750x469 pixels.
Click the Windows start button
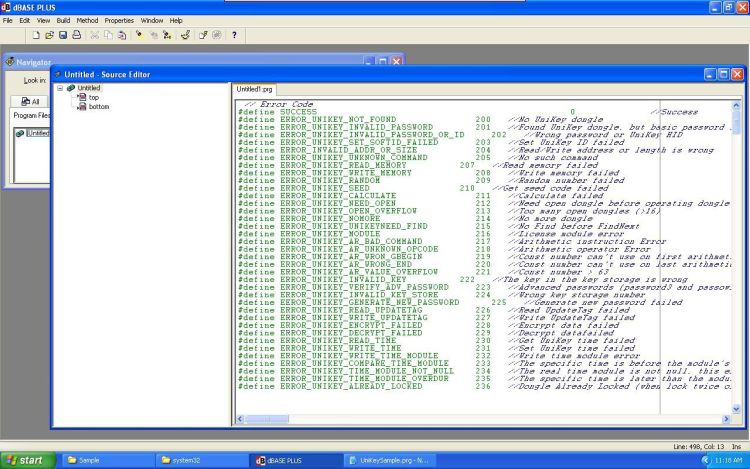point(28,460)
